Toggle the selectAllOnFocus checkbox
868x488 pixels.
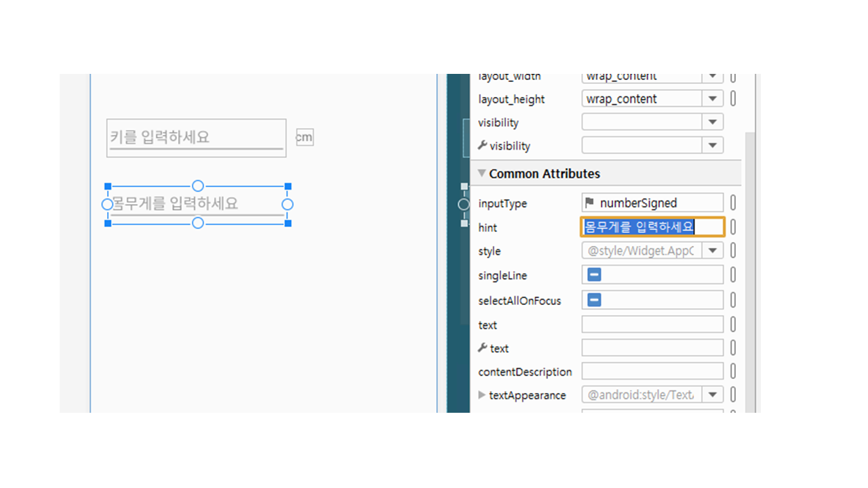594,300
